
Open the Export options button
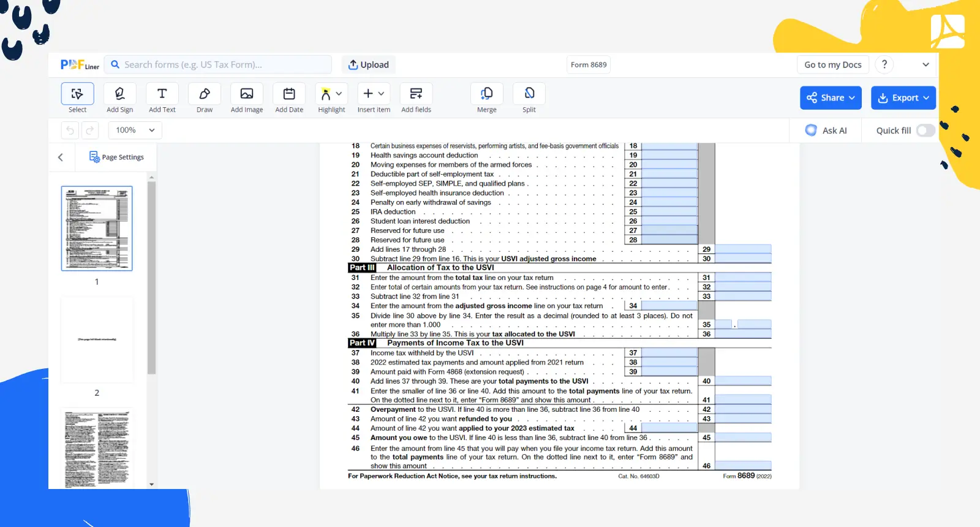click(903, 98)
